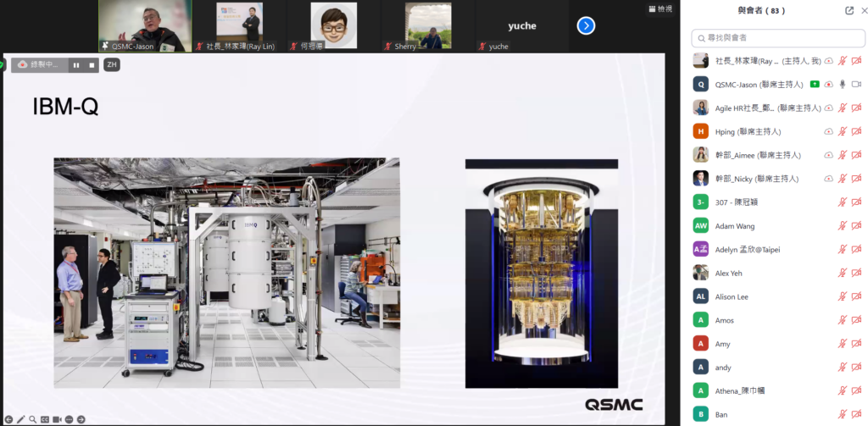The height and width of the screenshot is (426, 868).
Task: Click the cloud recording icon next to 幹部_Aimee
Action: (828, 155)
